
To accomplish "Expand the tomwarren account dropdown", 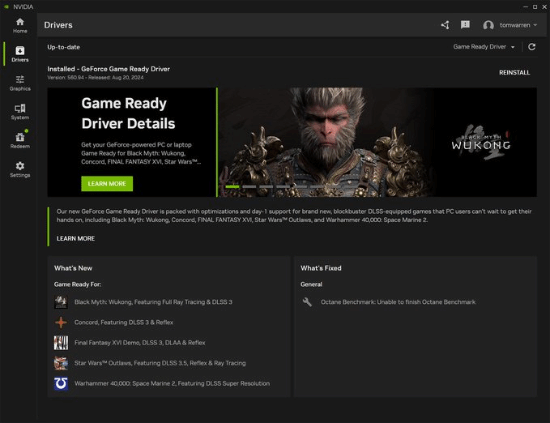I will click(536, 25).
